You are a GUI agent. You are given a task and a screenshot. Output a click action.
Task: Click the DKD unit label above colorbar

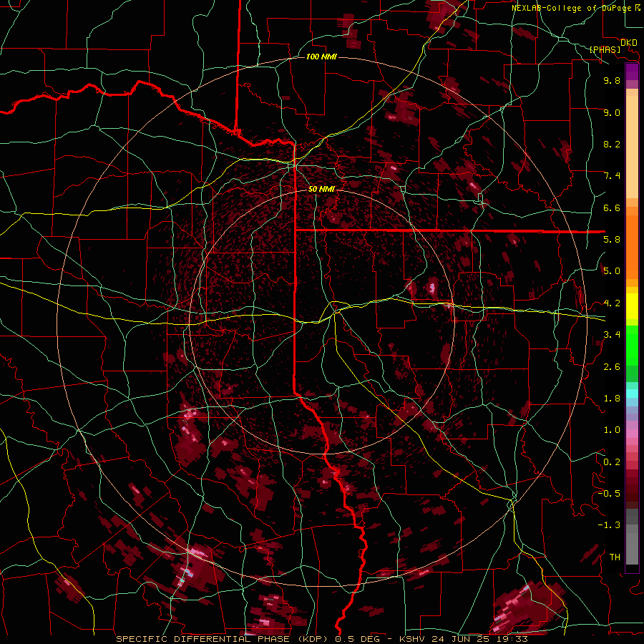pos(629,43)
